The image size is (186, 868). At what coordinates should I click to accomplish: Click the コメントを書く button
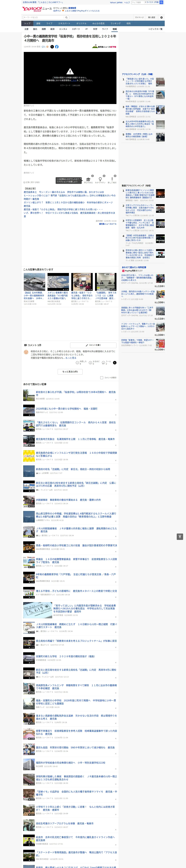coord(93,345)
